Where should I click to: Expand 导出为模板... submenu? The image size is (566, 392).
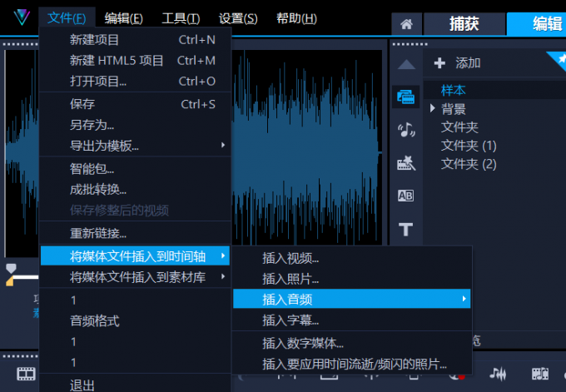(x=135, y=146)
